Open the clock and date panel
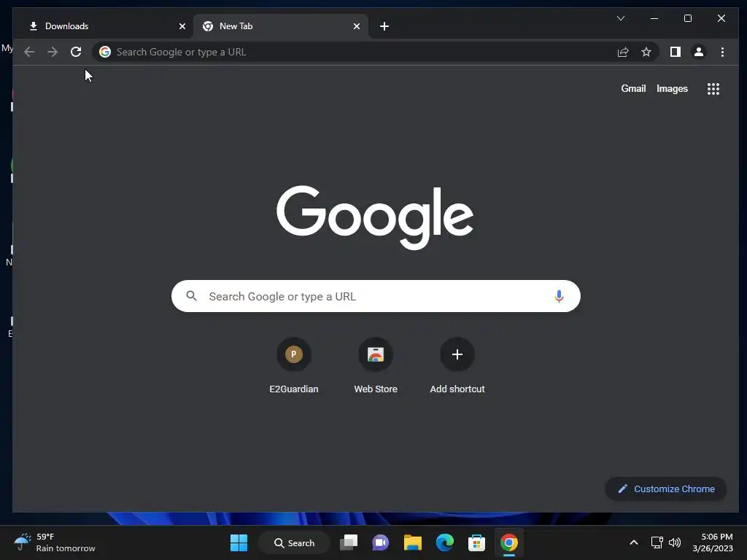The image size is (747, 560). point(713,542)
